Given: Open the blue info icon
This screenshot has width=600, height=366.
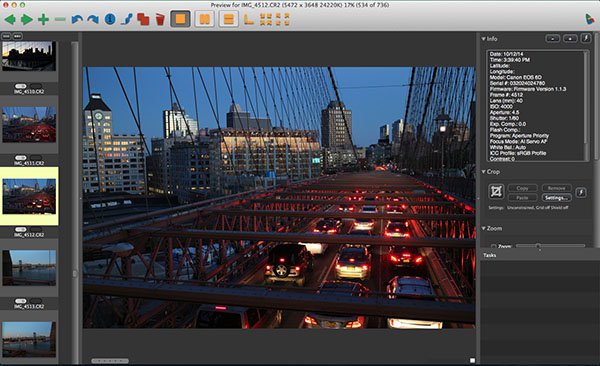Looking at the screenshot, I should pyautogui.click(x=110, y=19).
